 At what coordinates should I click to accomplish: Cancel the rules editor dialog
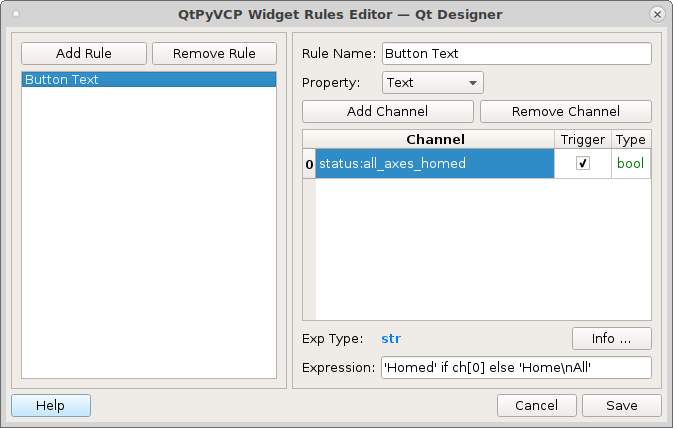(x=537, y=406)
